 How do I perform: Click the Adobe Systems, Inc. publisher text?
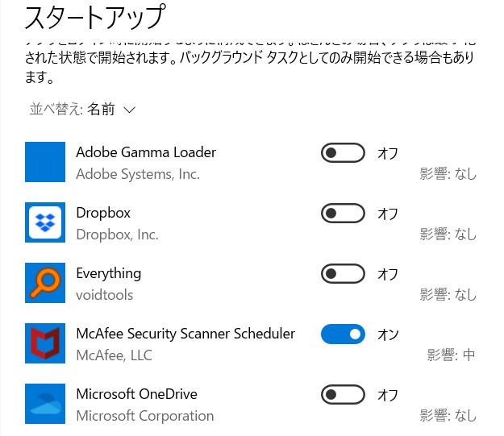(x=138, y=174)
